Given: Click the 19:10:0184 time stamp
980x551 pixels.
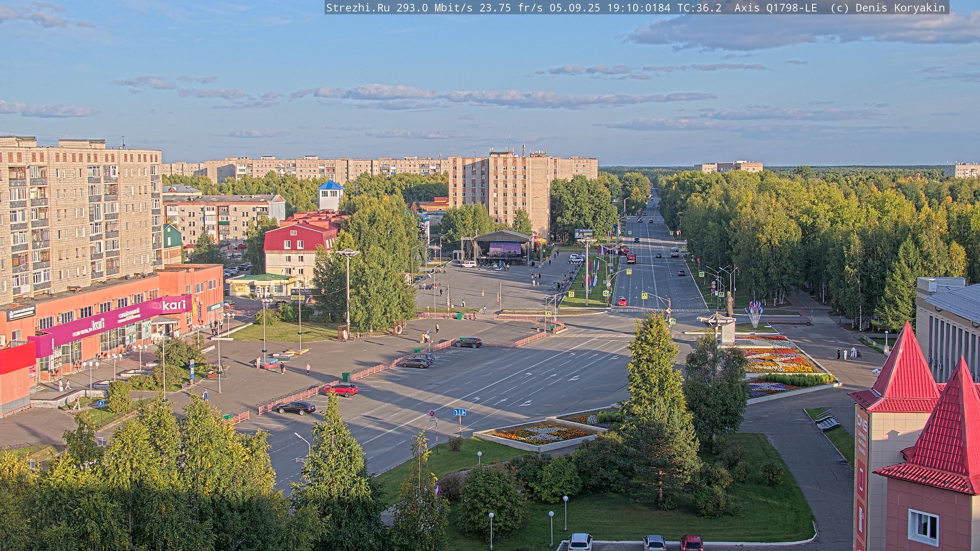Looking at the screenshot, I should [639, 8].
